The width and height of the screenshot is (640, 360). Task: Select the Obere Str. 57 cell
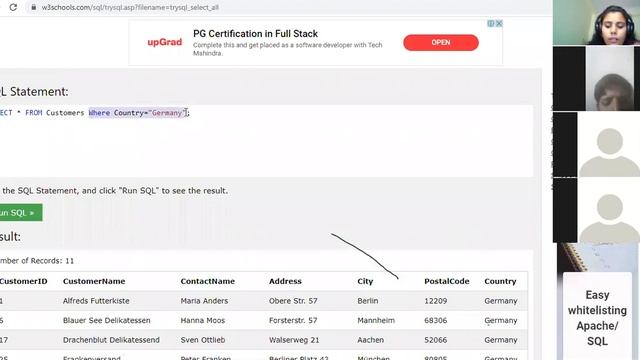[x=293, y=301]
